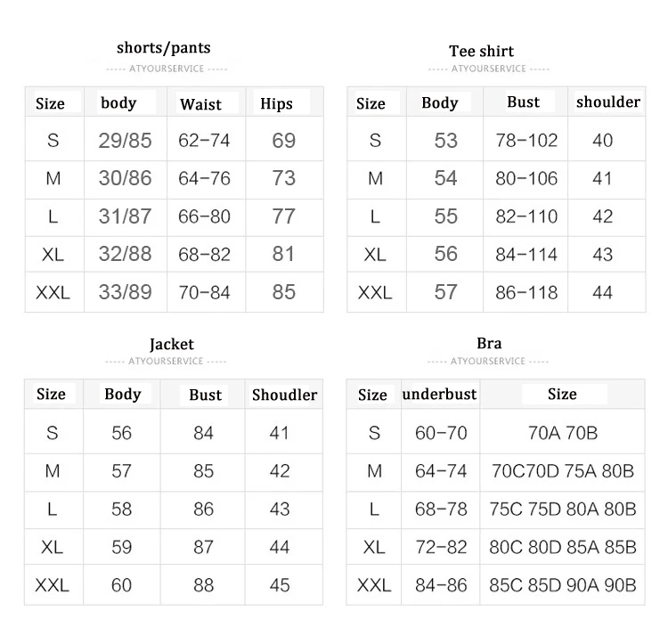Viewport: 668px width, 644px height.
Task: Click the Jacket body value 60
Action: [121, 585]
